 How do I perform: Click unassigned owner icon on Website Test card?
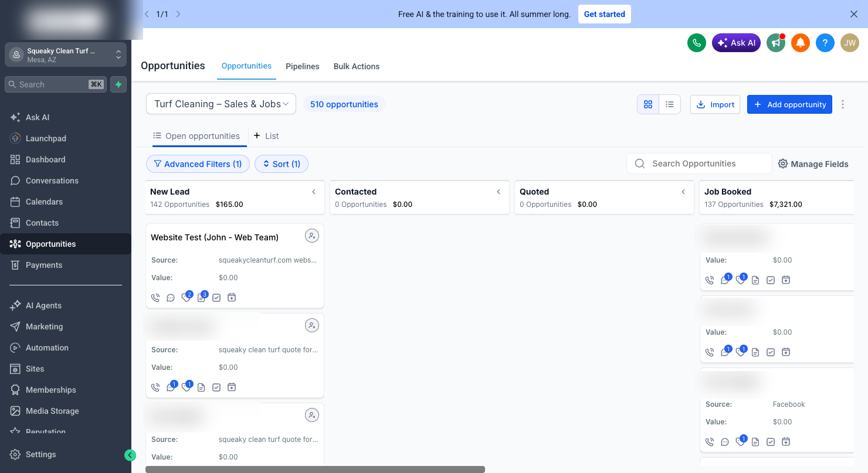[312, 236]
